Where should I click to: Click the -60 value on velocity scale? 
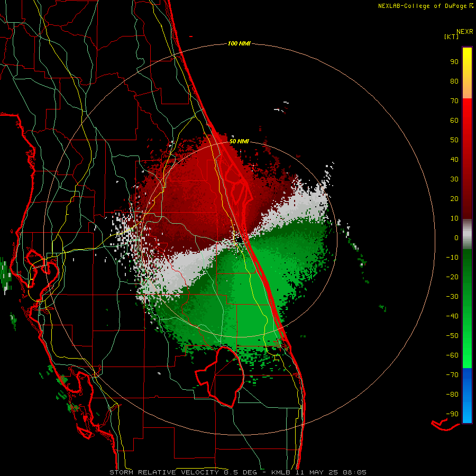(x=452, y=355)
